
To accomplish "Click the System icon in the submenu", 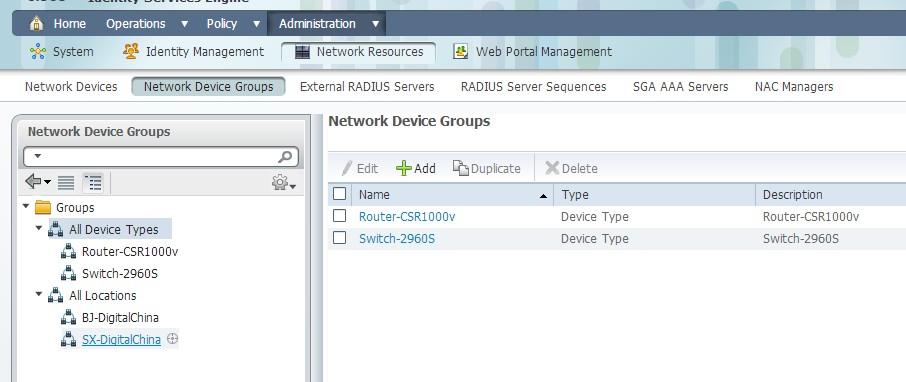I will click(38, 51).
